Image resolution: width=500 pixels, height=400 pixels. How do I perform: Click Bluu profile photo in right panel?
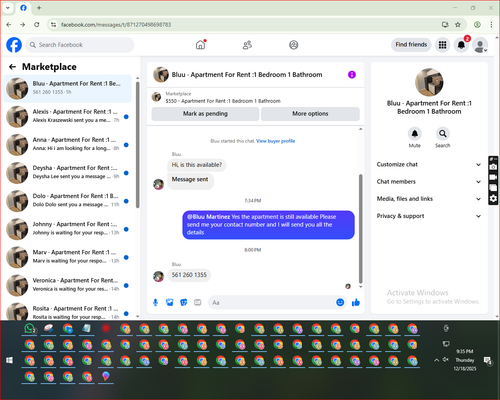coord(429,82)
